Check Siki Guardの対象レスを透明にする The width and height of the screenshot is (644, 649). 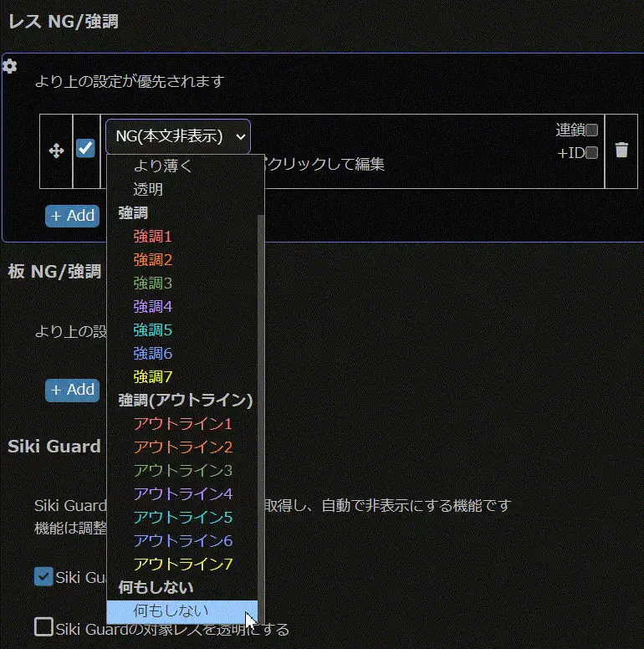[x=43, y=627]
